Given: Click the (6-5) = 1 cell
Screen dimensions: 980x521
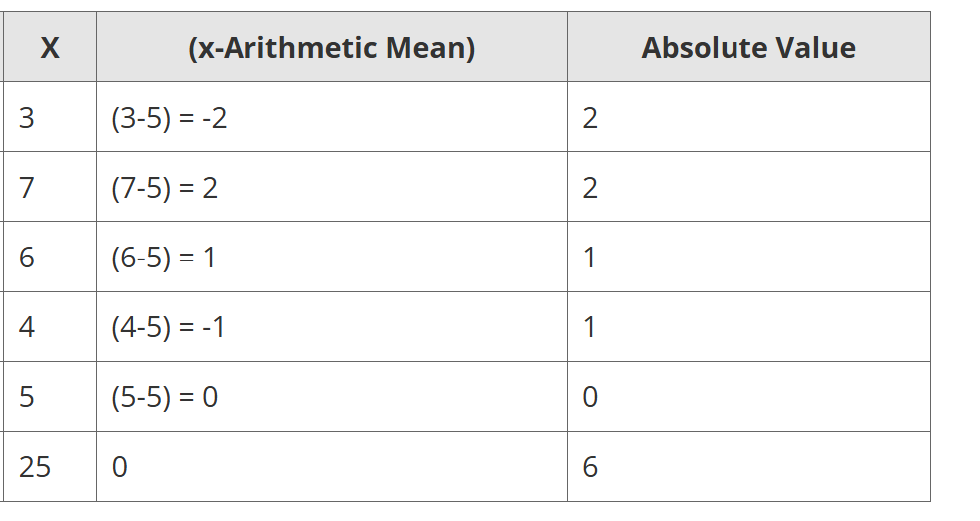Looking at the screenshot, I should tap(164, 258).
